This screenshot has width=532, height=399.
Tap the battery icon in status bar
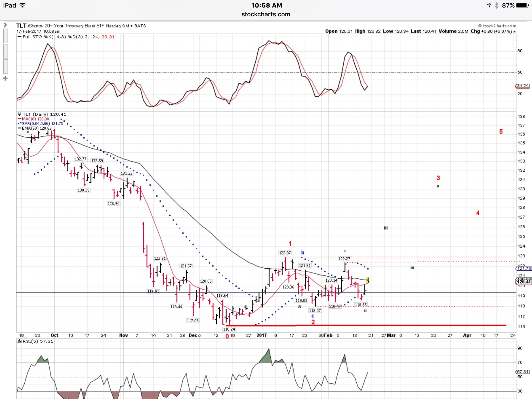523,5
